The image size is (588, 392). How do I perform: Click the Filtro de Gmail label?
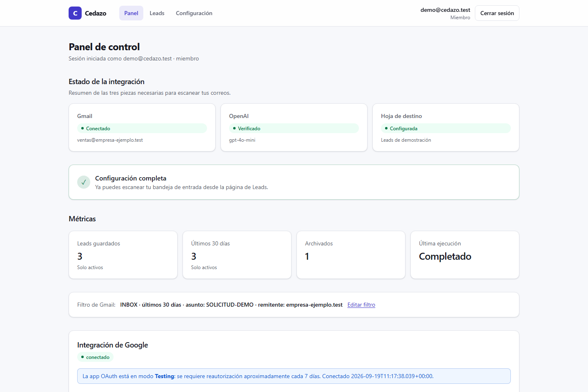click(x=96, y=305)
